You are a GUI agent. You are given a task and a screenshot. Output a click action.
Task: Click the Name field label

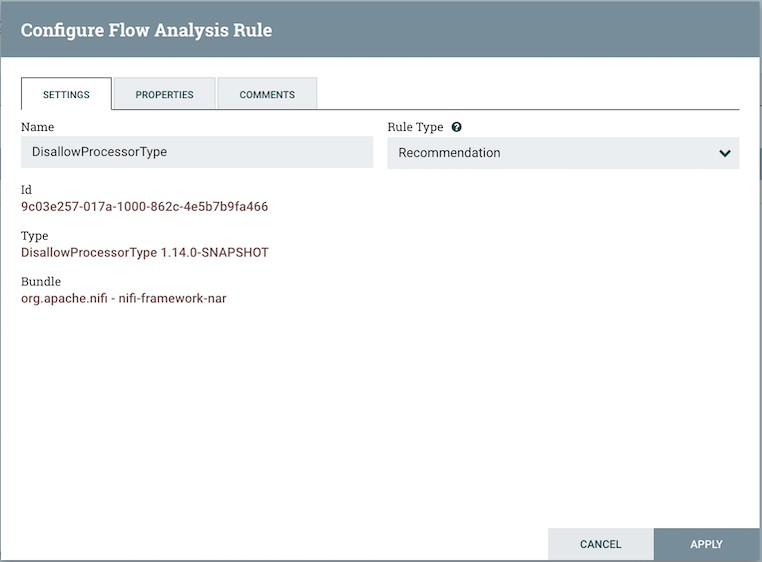pyautogui.click(x=37, y=127)
